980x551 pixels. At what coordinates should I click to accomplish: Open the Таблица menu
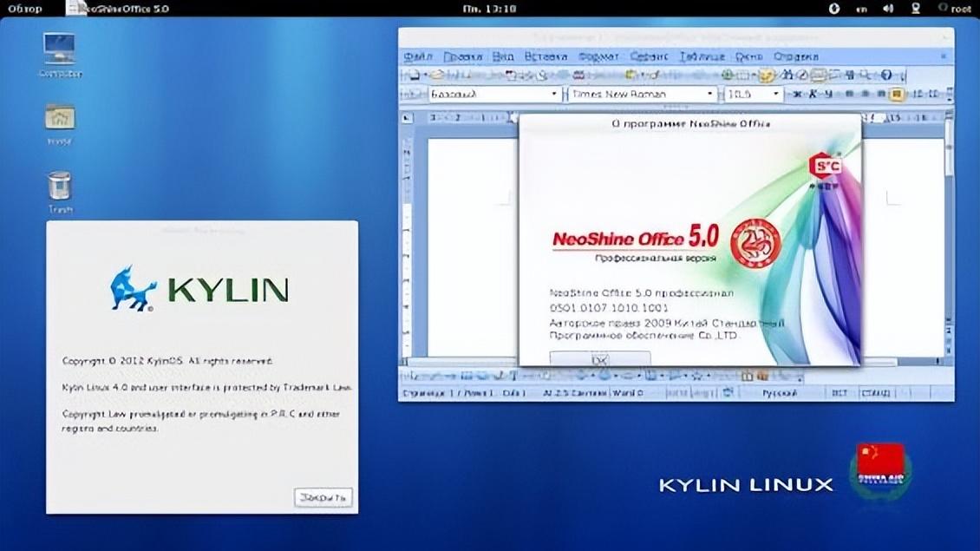pyautogui.click(x=702, y=56)
